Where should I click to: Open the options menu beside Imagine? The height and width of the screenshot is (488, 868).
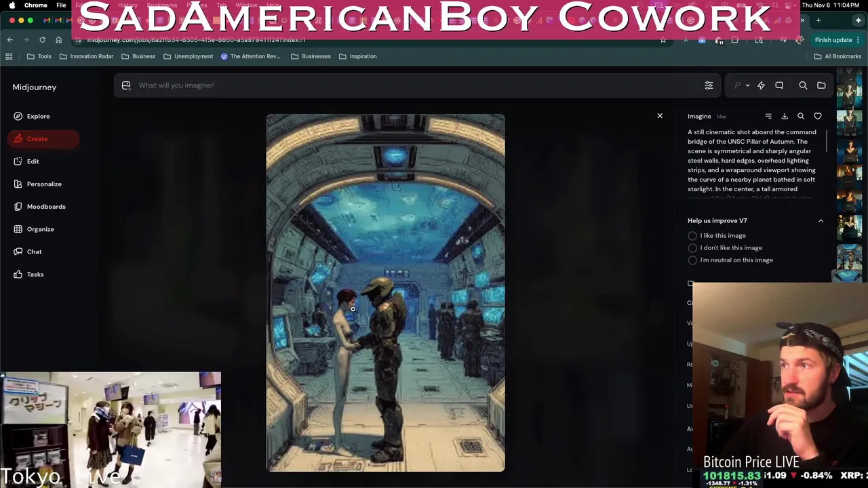(768, 117)
